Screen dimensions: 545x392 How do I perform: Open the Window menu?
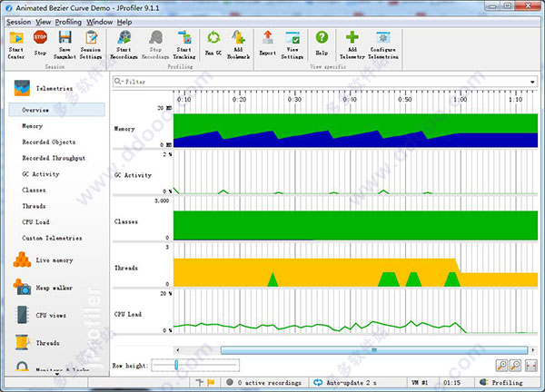[x=99, y=22]
